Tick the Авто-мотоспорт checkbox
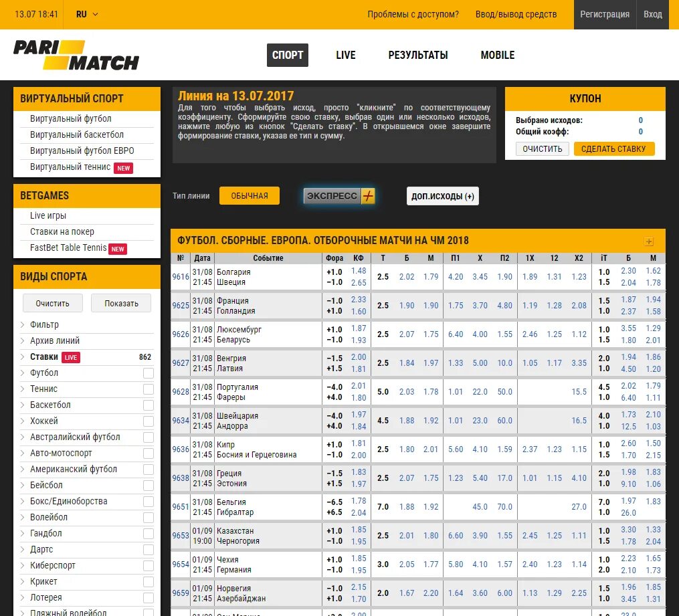The height and width of the screenshot is (616, 679). (148, 453)
